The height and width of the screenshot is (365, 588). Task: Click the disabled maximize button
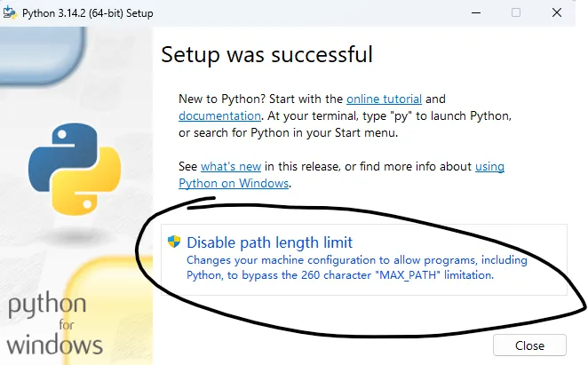(x=516, y=12)
